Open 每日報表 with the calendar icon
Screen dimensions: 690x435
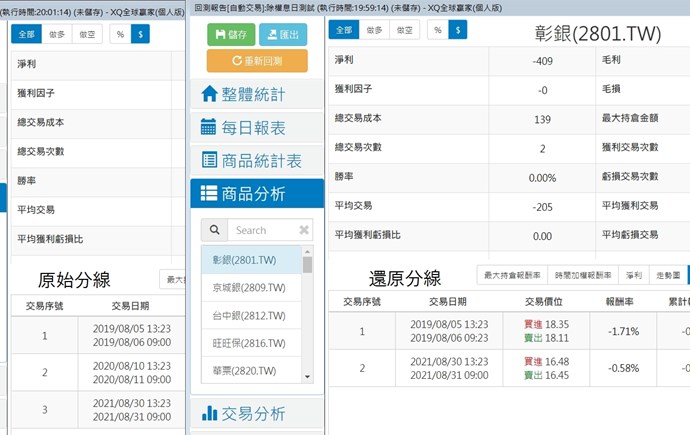[257, 128]
